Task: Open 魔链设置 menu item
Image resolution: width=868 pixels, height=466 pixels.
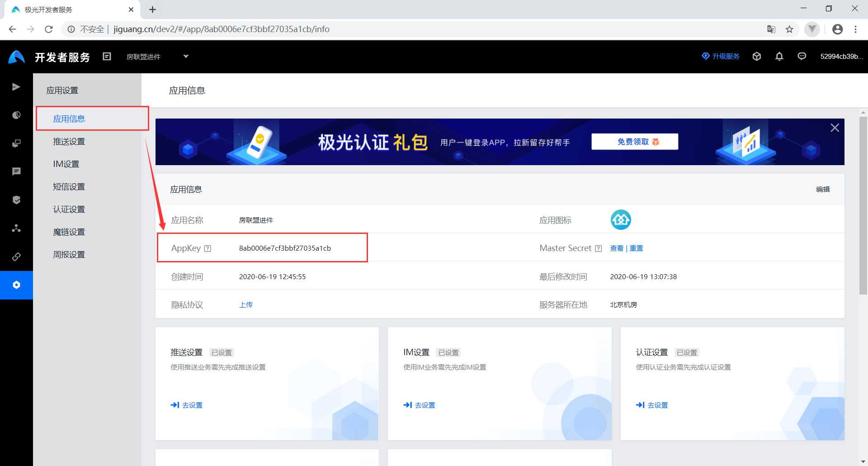Action: (69, 232)
